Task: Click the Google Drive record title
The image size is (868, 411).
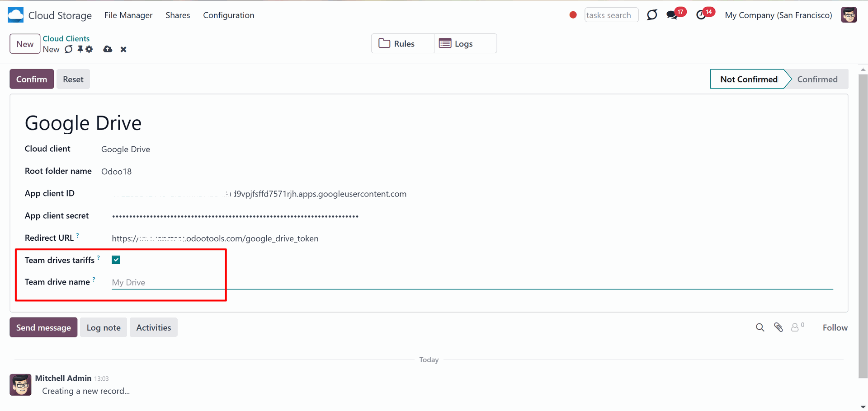Action: pos(83,123)
